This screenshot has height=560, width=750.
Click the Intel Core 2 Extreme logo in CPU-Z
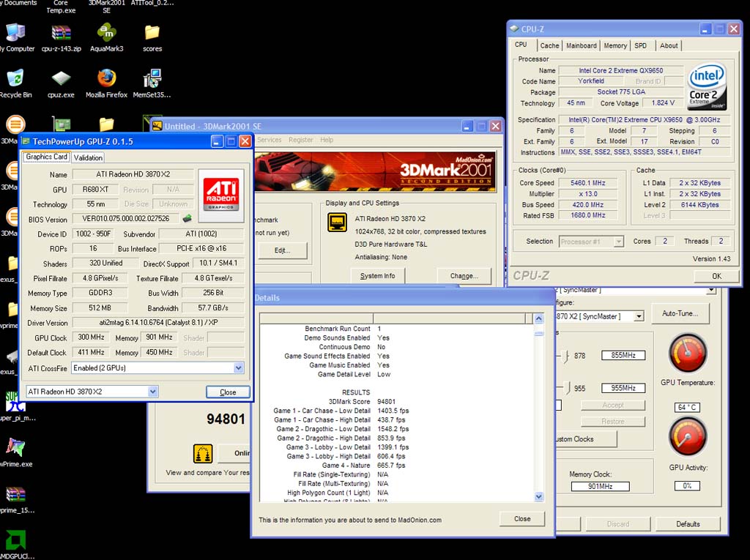tap(707, 86)
